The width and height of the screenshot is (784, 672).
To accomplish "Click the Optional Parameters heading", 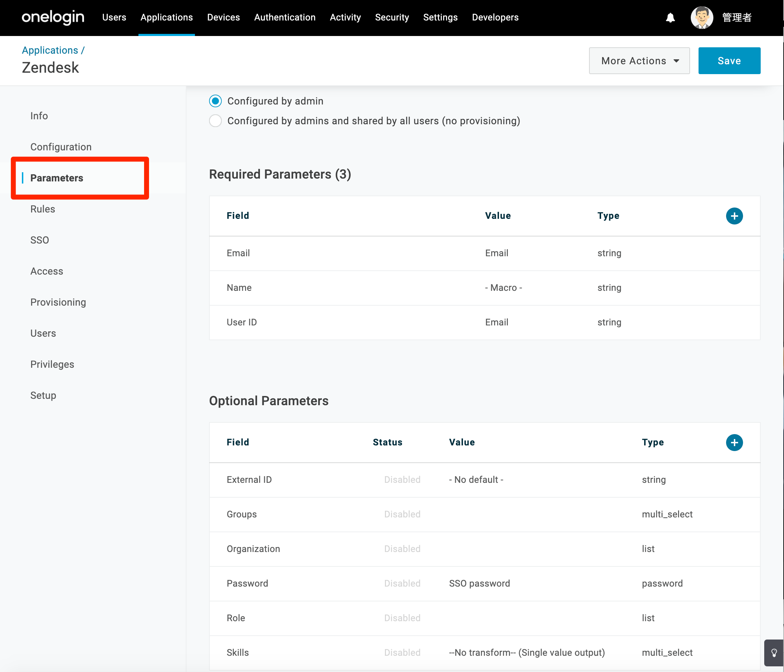I will pos(269,401).
